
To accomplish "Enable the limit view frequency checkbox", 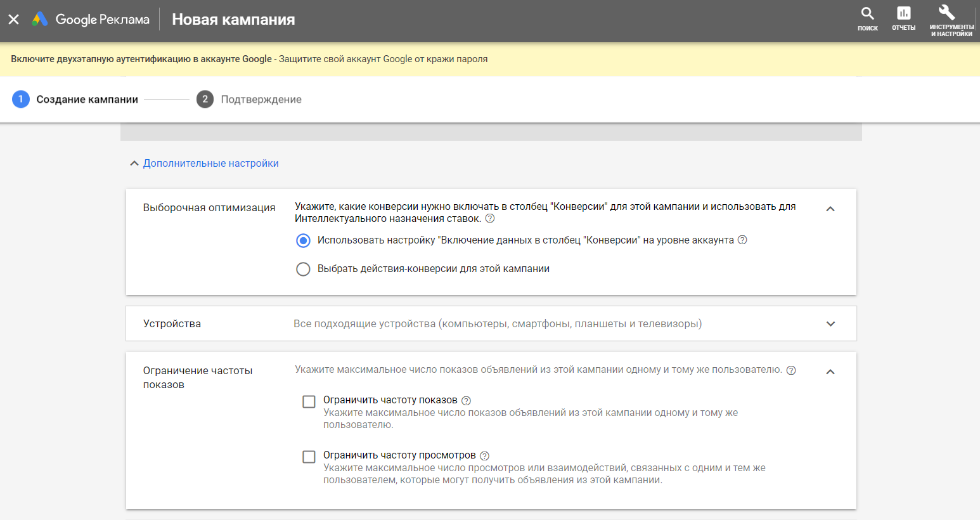I will [x=309, y=457].
